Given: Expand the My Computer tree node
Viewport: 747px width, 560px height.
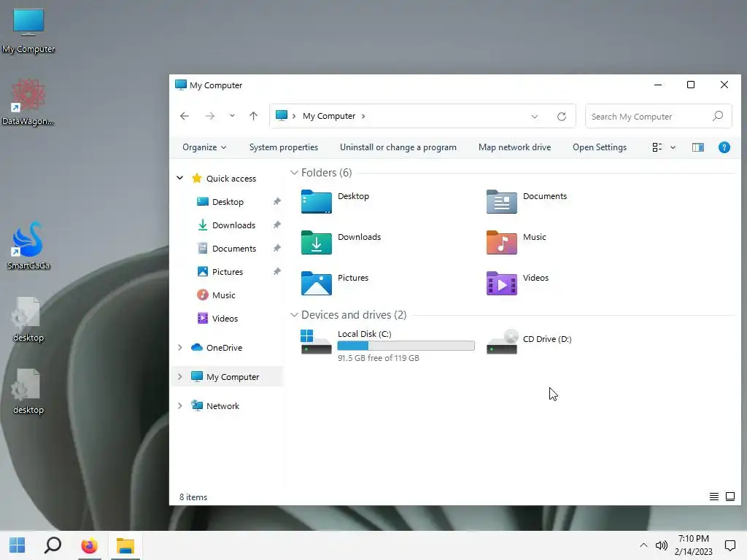Looking at the screenshot, I should [x=179, y=377].
